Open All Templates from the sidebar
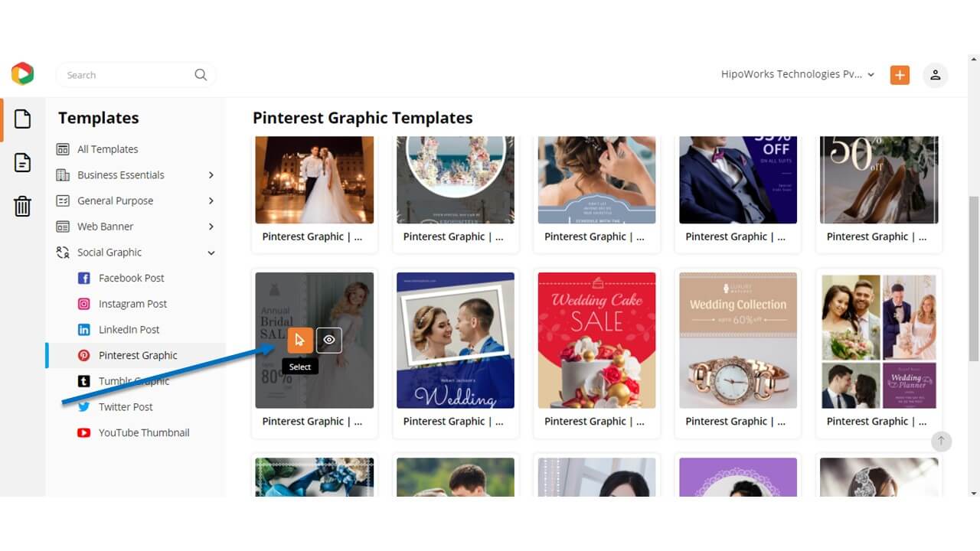This screenshot has width=980, height=551. click(x=107, y=148)
